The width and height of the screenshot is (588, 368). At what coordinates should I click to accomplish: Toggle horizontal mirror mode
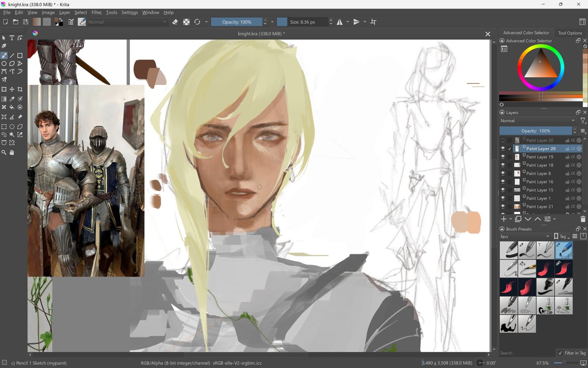340,22
